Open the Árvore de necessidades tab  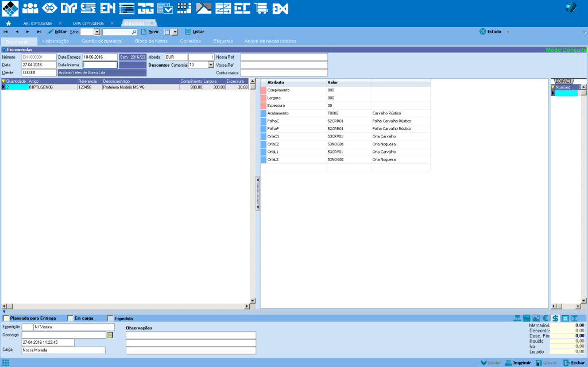pyautogui.click(x=270, y=41)
